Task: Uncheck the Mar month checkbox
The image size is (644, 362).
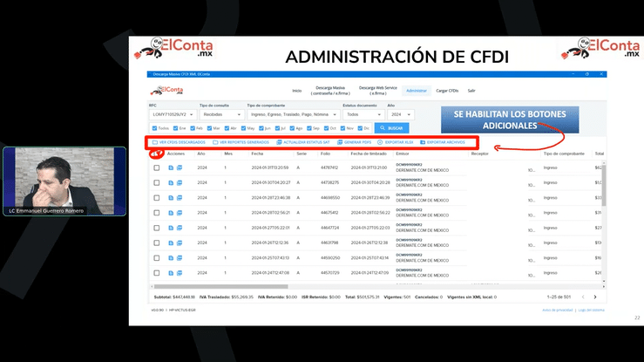Action: click(209, 128)
